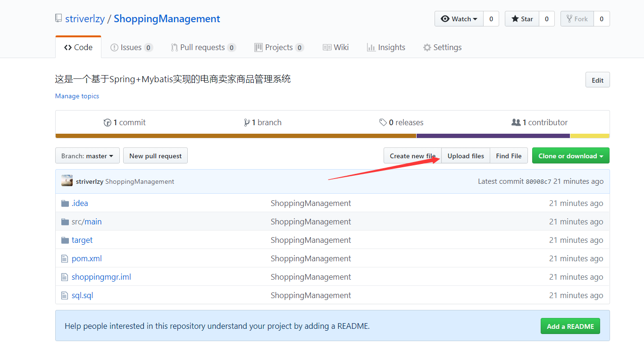
Task: Click the repository book icon beside striverlzy
Action: 59,18
